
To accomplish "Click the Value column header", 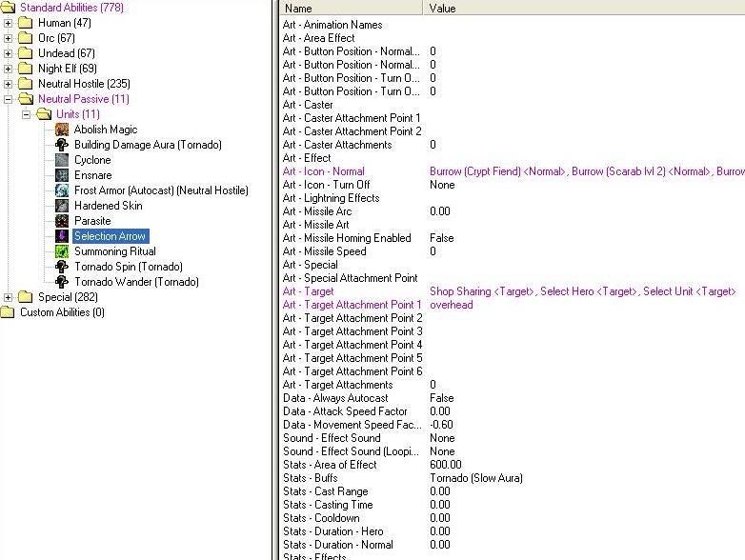I will 584,8.
